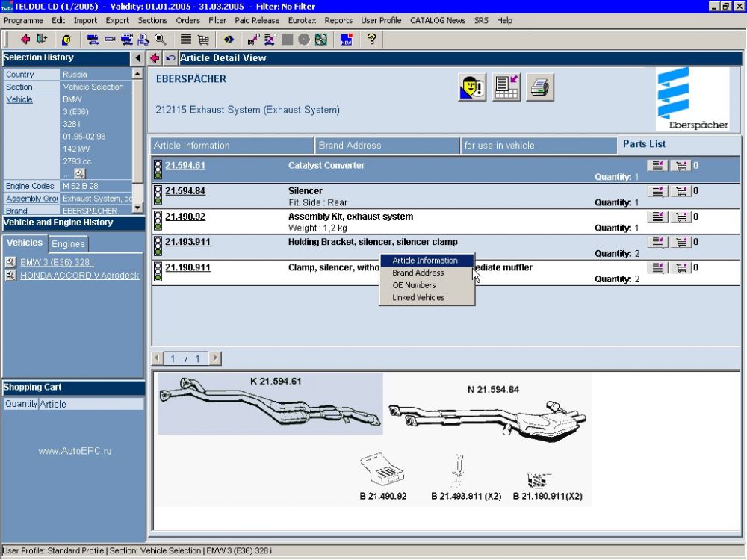Screen dimensions: 747x560
Task: Open article link 21.493.911
Action: point(187,242)
